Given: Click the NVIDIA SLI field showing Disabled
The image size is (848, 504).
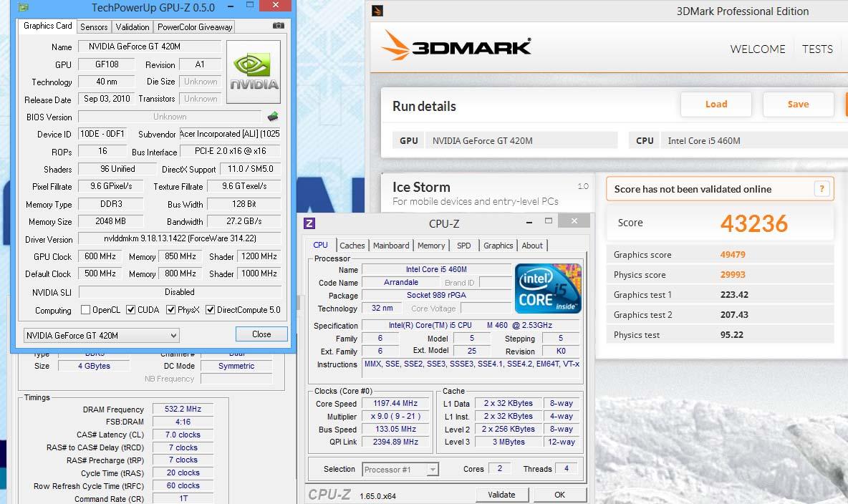Looking at the screenshot, I should (180, 292).
